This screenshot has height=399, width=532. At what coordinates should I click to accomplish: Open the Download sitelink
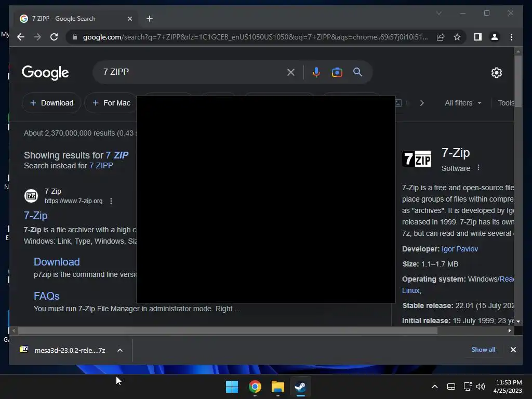[57, 262]
